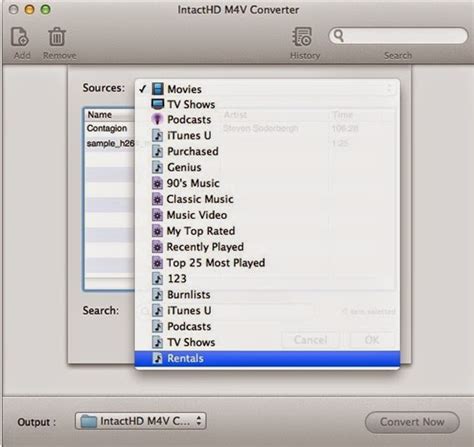This screenshot has width=474, height=447.
Task: Click the dimmed Cancel button
Action: coord(310,340)
